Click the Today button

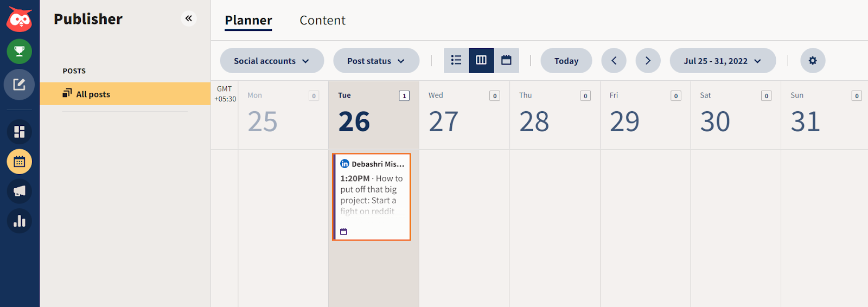(566, 61)
